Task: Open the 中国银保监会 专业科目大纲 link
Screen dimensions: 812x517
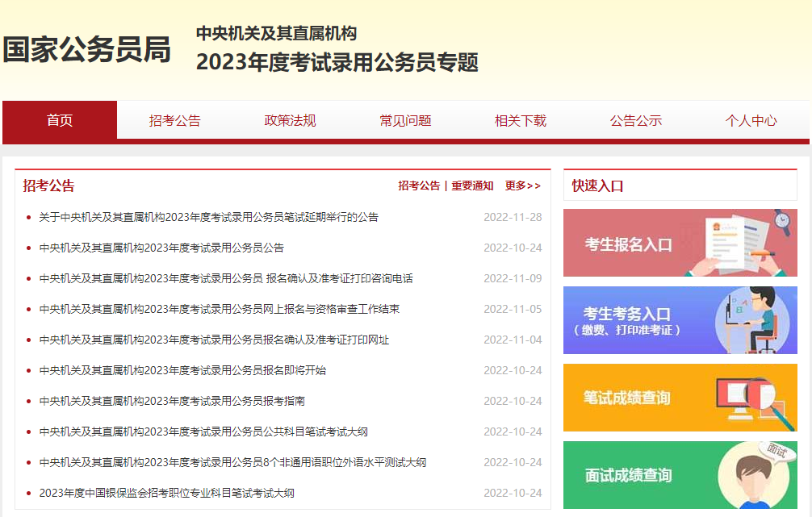Action: click(x=166, y=493)
